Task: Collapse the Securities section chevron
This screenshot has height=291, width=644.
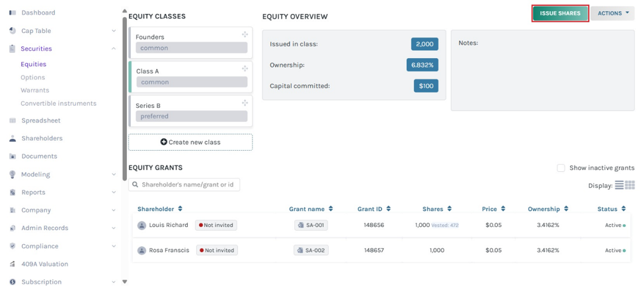Action: click(114, 48)
